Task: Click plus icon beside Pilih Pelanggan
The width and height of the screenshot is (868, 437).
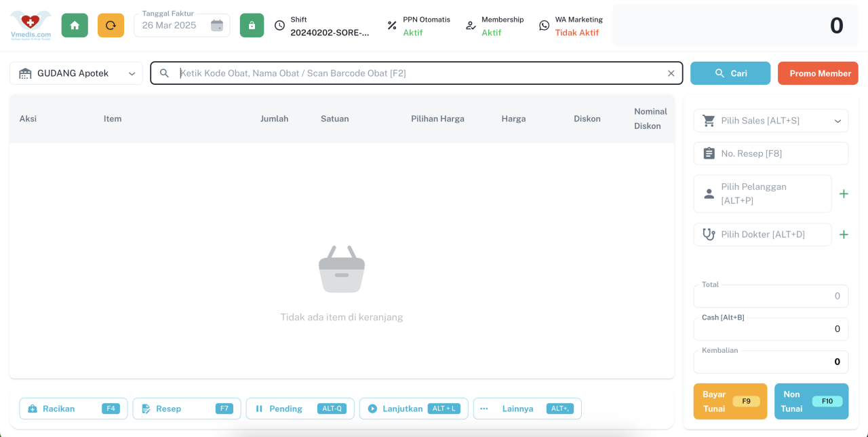Action: click(844, 194)
